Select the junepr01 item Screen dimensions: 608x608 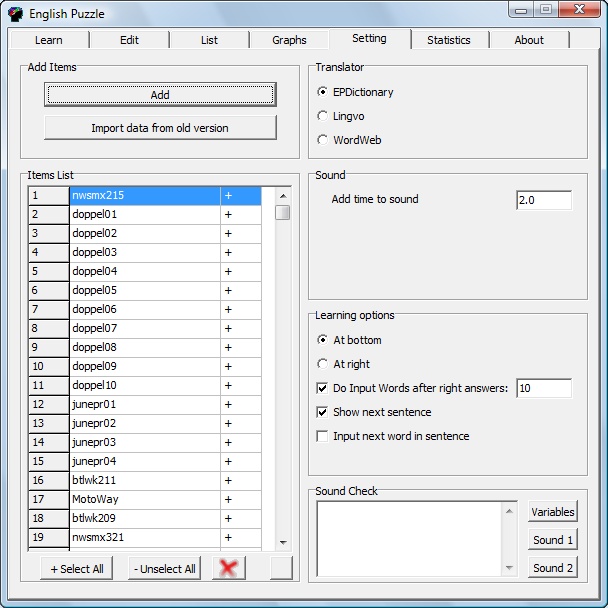(145, 404)
